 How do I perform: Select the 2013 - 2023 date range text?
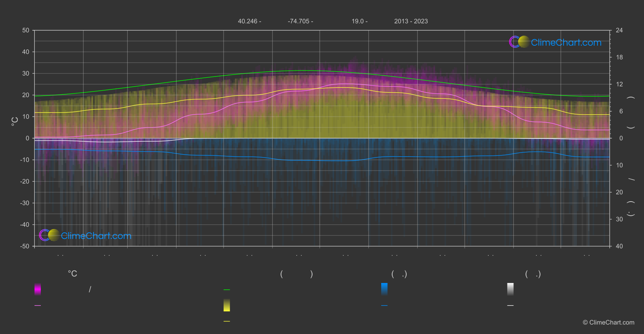click(411, 21)
